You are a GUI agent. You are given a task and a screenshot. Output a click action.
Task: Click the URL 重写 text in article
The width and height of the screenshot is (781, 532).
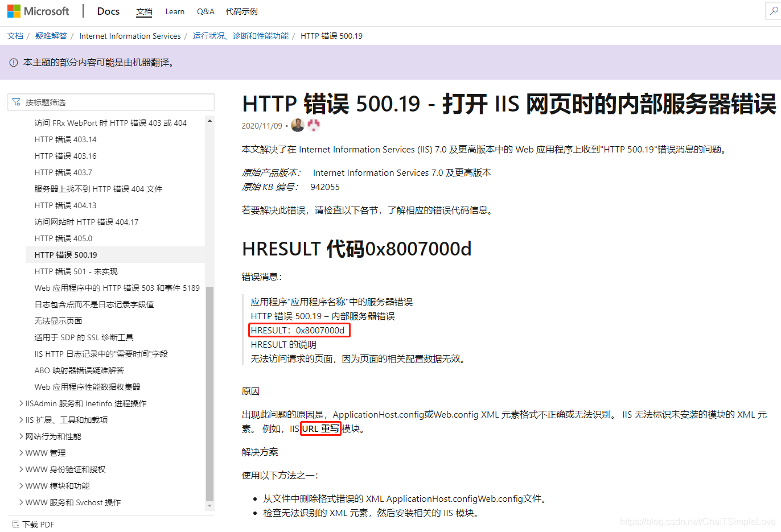point(320,429)
